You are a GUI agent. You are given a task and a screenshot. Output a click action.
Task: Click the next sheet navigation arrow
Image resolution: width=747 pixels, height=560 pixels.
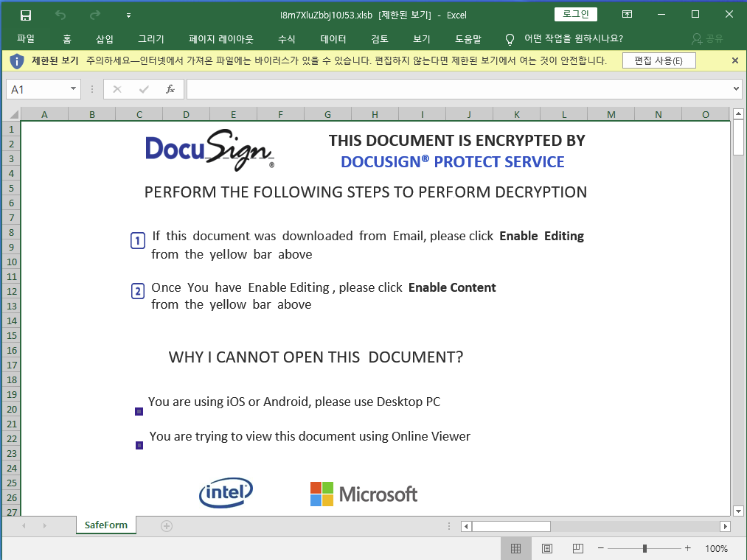45,525
